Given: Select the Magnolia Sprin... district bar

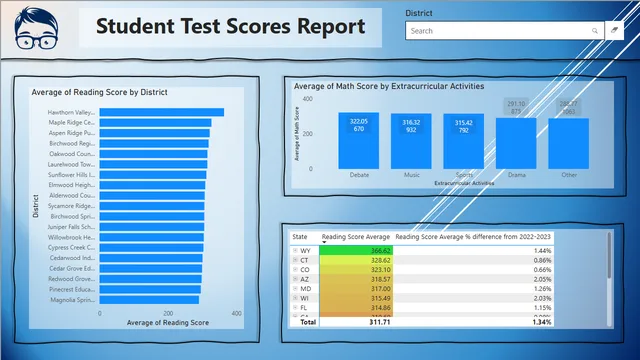Looking at the screenshot, I should [x=149, y=300].
